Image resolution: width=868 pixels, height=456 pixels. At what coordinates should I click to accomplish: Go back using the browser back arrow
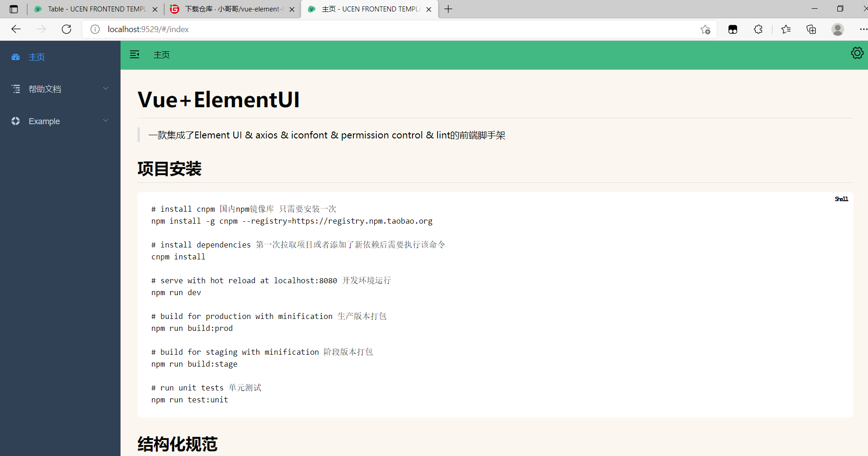16,29
